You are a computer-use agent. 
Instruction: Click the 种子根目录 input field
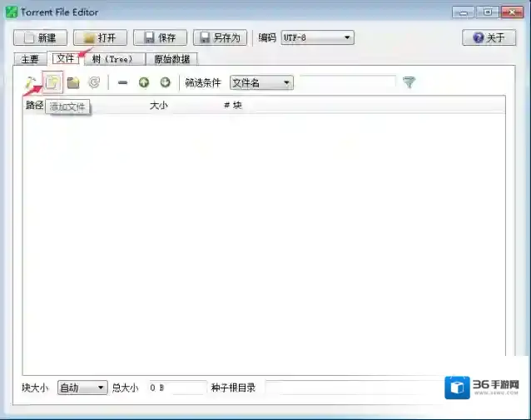click(x=354, y=388)
